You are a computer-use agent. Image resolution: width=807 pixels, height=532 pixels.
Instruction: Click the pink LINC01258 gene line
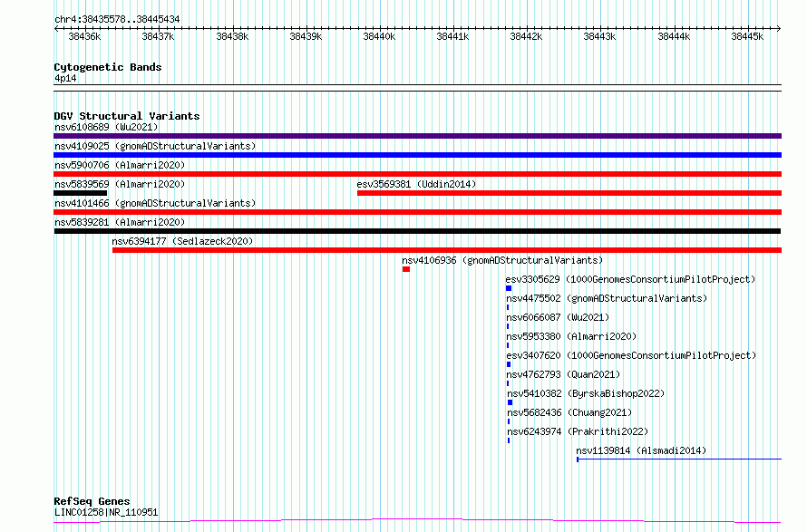pos(417,521)
